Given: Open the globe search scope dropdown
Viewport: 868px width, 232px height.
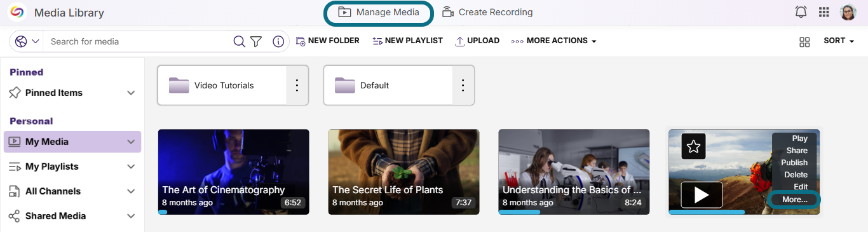Looking at the screenshot, I should [27, 41].
